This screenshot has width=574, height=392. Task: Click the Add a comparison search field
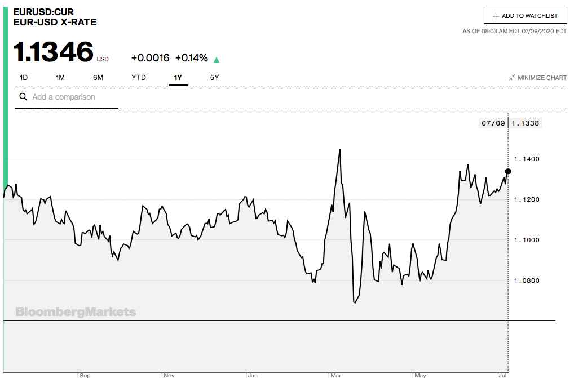tap(67, 97)
